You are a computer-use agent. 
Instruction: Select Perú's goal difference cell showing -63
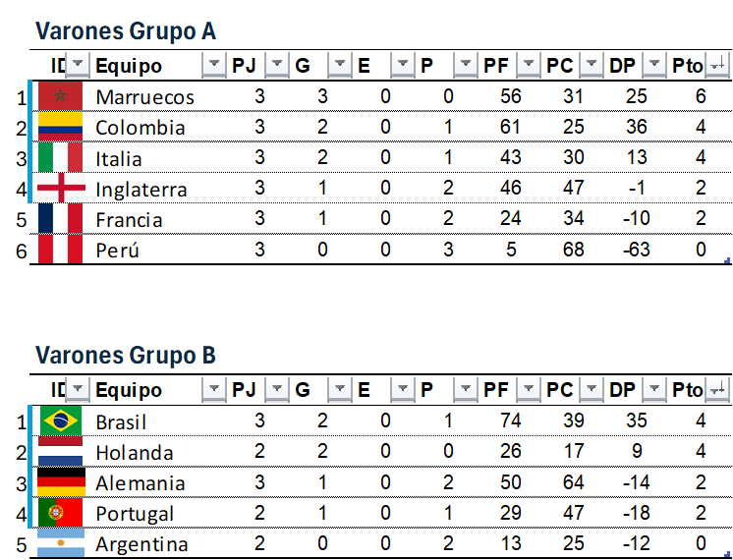tap(636, 250)
